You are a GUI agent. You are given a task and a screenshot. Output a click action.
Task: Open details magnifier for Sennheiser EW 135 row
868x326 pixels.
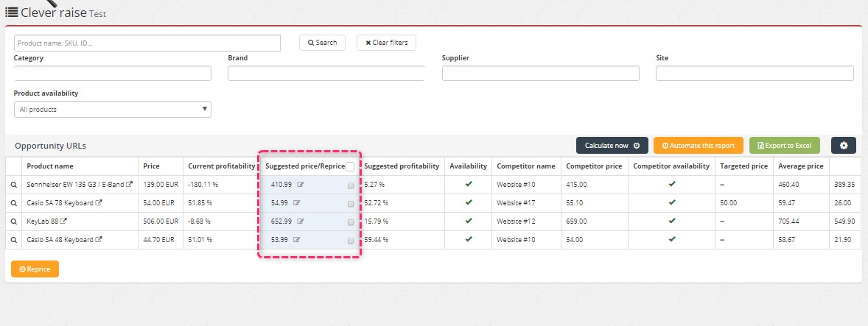click(x=14, y=185)
